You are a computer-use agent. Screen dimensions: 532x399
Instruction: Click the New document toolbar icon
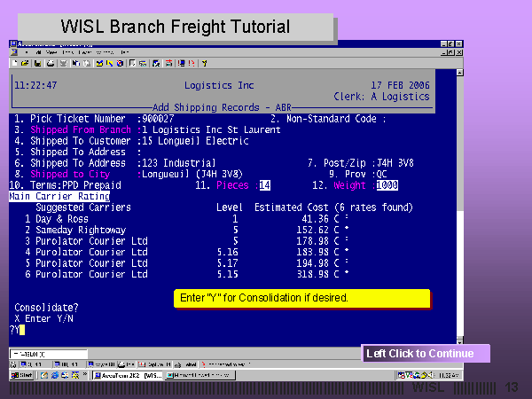click(x=14, y=63)
